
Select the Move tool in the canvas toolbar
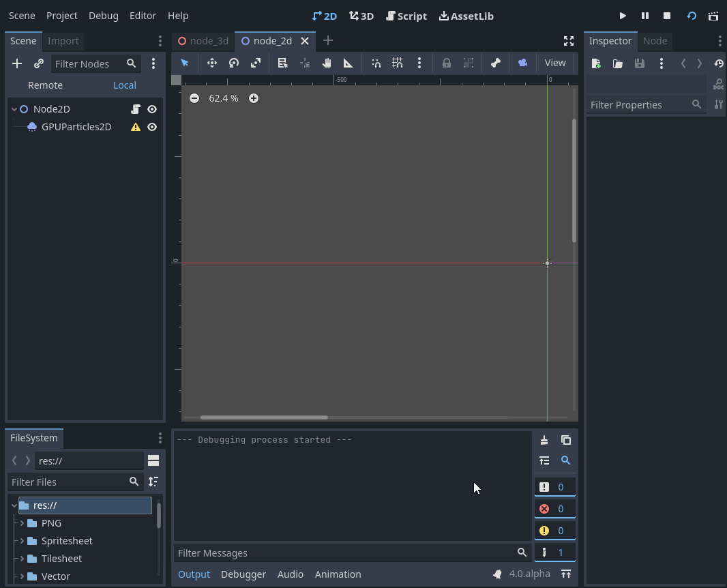point(212,63)
